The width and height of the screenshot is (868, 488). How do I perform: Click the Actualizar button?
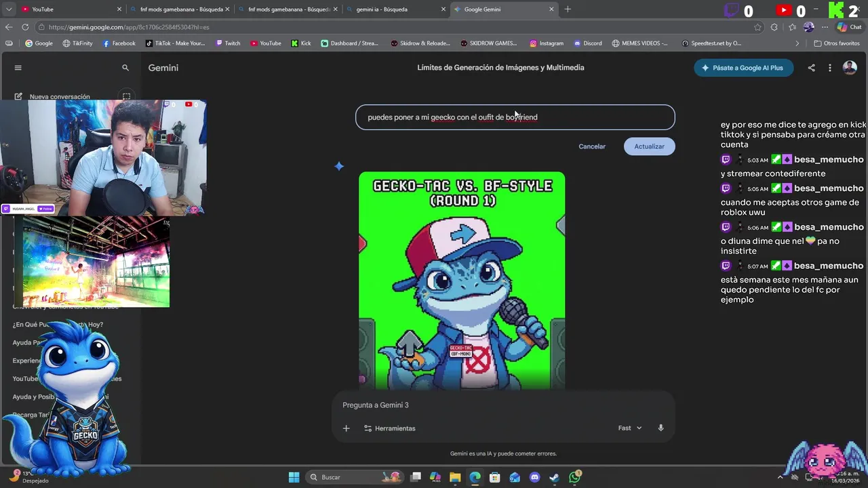click(x=649, y=146)
